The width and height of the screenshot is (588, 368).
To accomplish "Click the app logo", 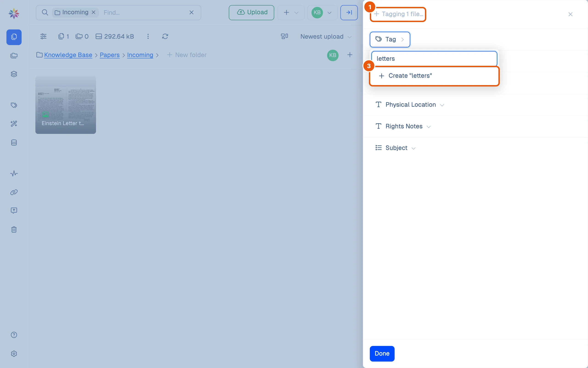I will [14, 13].
